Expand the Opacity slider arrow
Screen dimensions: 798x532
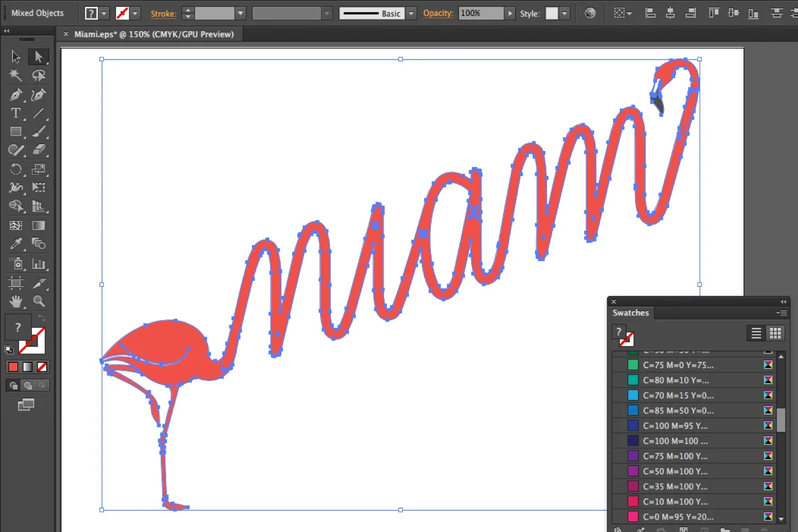pyautogui.click(x=510, y=13)
